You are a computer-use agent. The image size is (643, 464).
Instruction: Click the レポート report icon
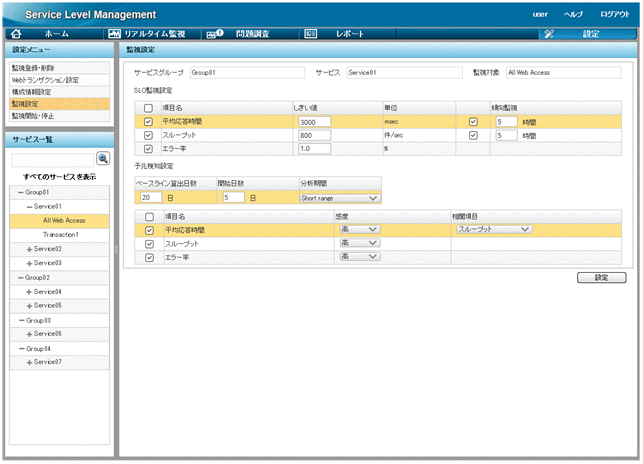(x=310, y=34)
